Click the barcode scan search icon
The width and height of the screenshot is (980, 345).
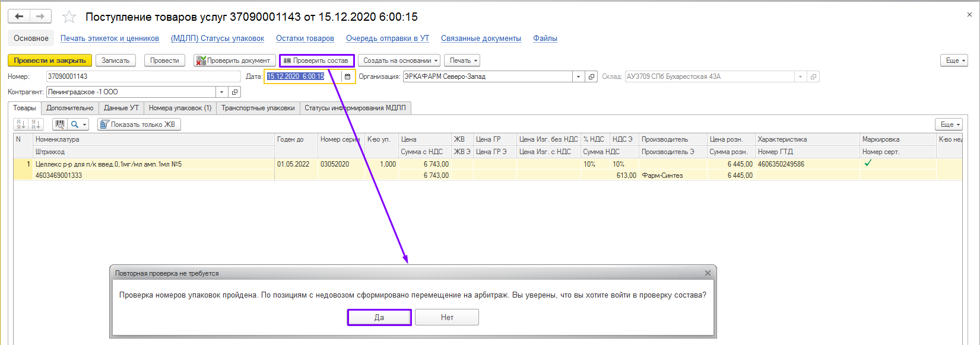pyautogui.click(x=60, y=124)
